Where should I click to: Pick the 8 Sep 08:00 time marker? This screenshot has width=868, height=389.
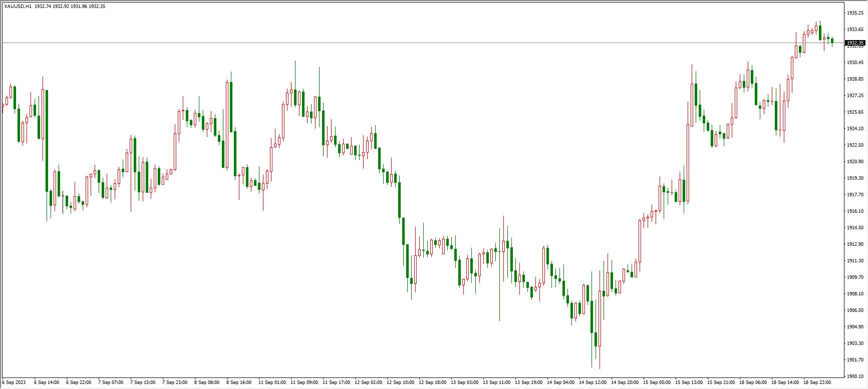click(x=207, y=382)
